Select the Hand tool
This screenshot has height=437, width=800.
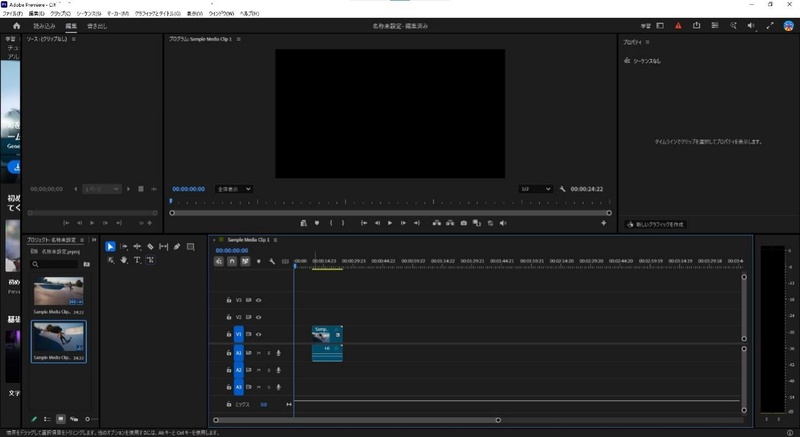pos(123,260)
